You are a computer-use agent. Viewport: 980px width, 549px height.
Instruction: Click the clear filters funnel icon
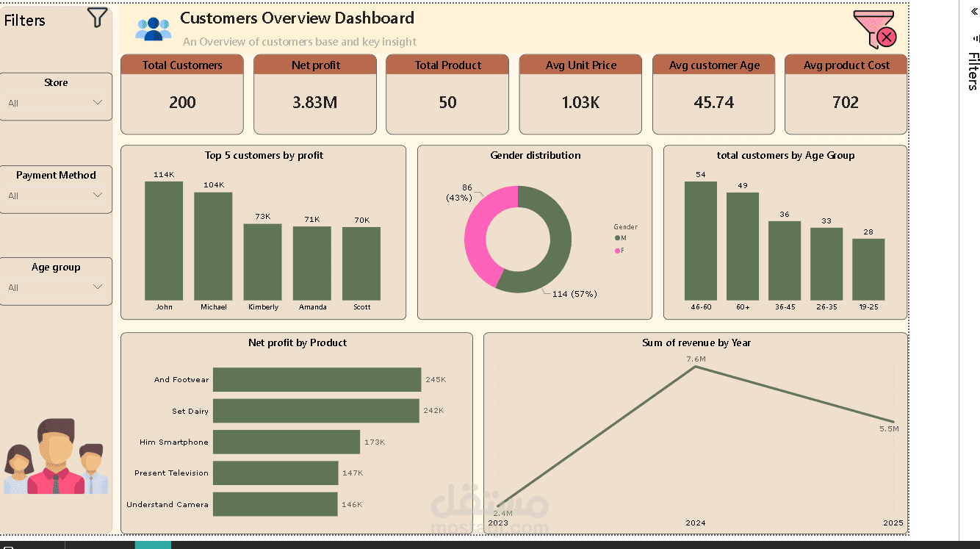876,29
